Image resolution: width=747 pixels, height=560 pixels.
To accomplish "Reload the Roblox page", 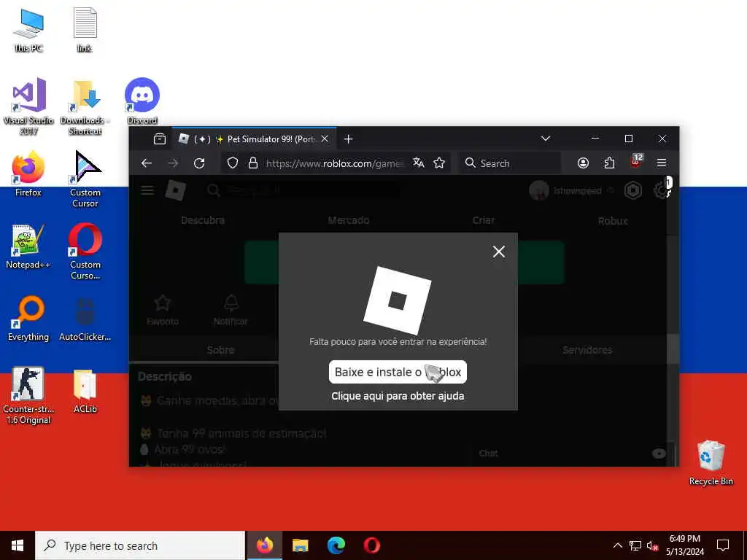I will point(199,163).
